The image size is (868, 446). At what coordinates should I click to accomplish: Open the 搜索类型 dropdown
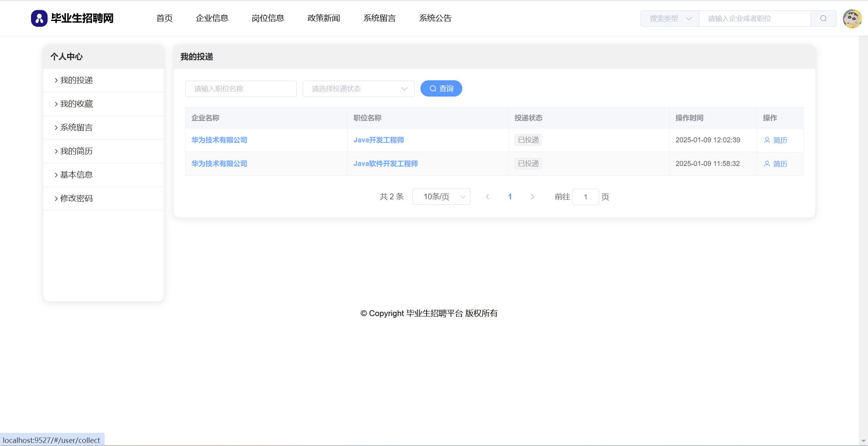click(x=670, y=19)
